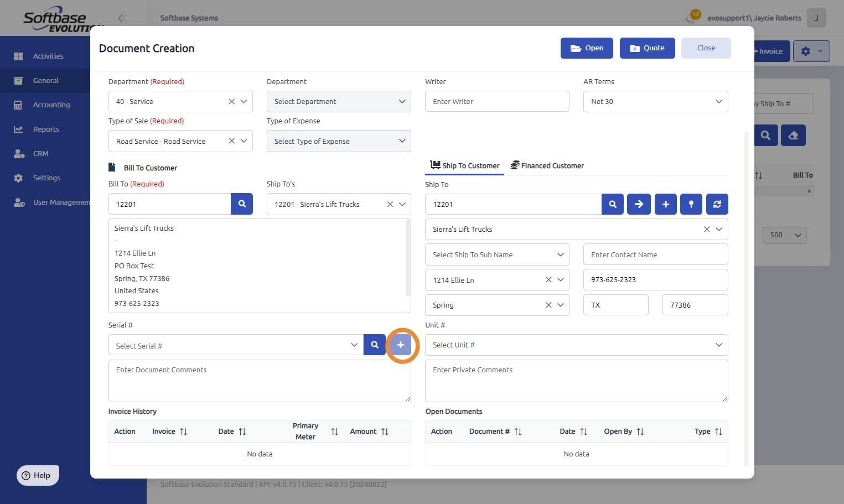Click the background page search button
Viewport: 844px width, 504px height.
pyautogui.click(x=765, y=135)
